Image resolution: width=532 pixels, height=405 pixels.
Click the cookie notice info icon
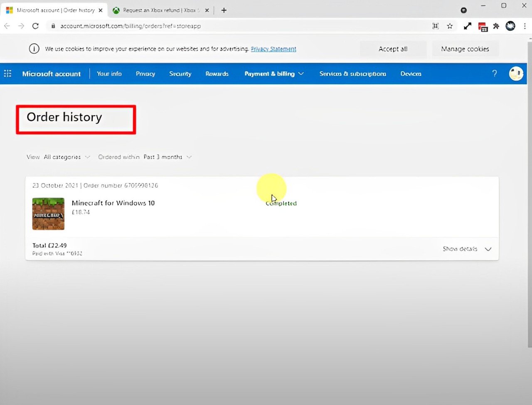click(x=34, y=49)
